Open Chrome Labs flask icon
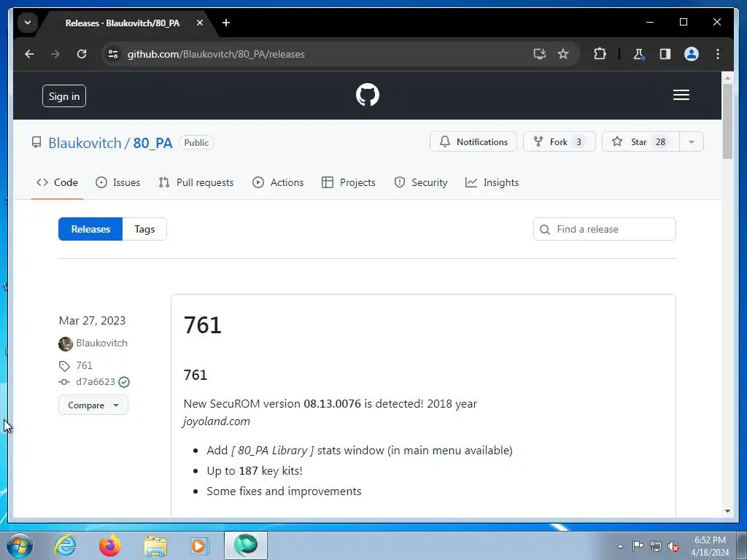The image size is (747, 560). click(639, 54)
